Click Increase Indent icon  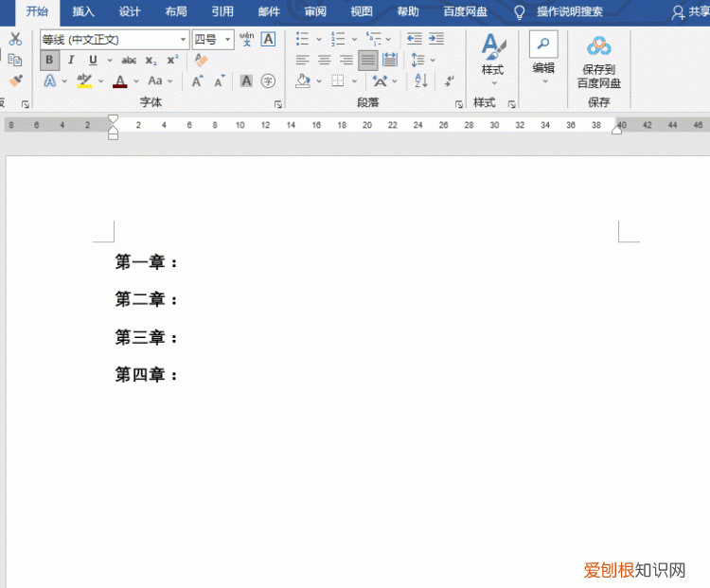(x=436, y=39)
